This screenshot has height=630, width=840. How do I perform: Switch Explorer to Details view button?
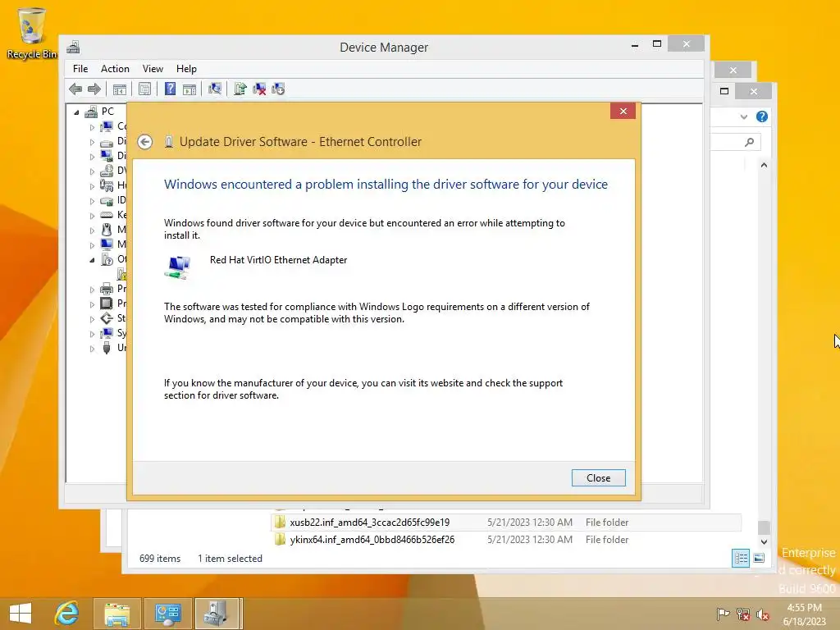point(741,558)
